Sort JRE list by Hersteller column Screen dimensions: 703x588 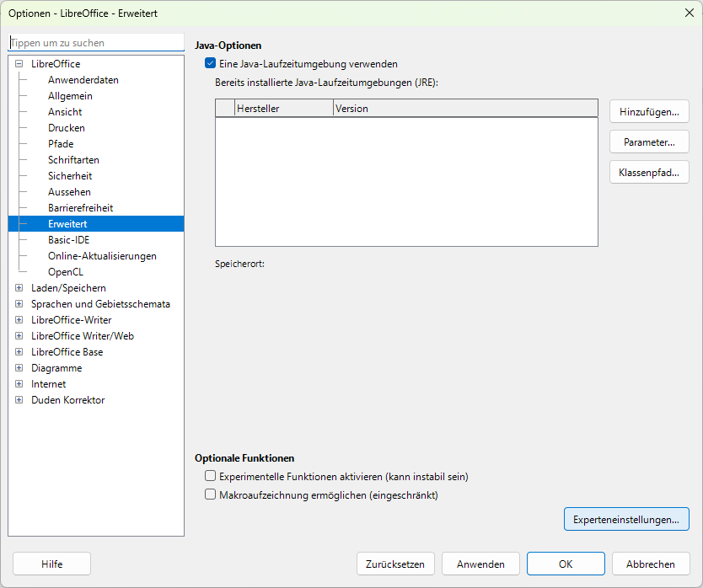click(283, 109)
